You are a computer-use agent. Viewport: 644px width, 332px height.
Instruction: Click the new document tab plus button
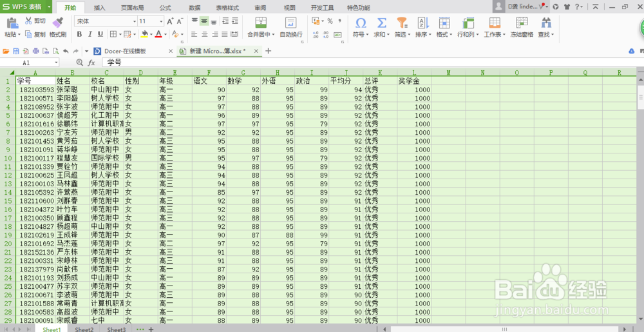pyautogui.click(x=268, y=51)
